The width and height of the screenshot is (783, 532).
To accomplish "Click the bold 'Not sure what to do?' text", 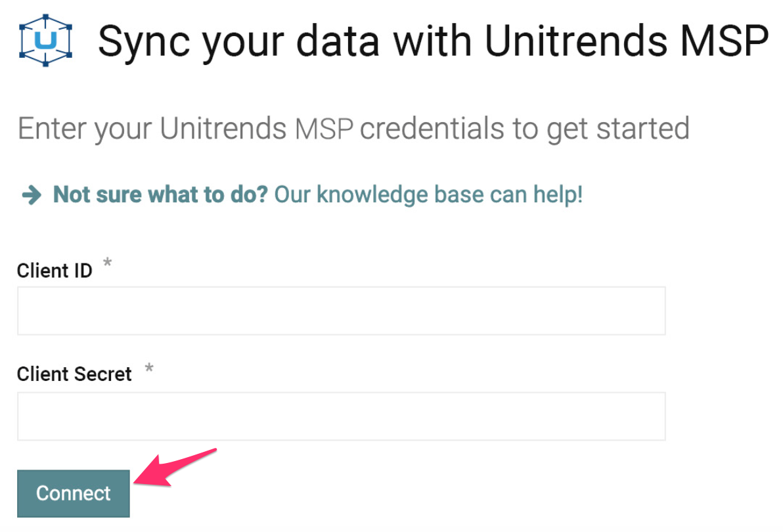I will pos(160,194).
